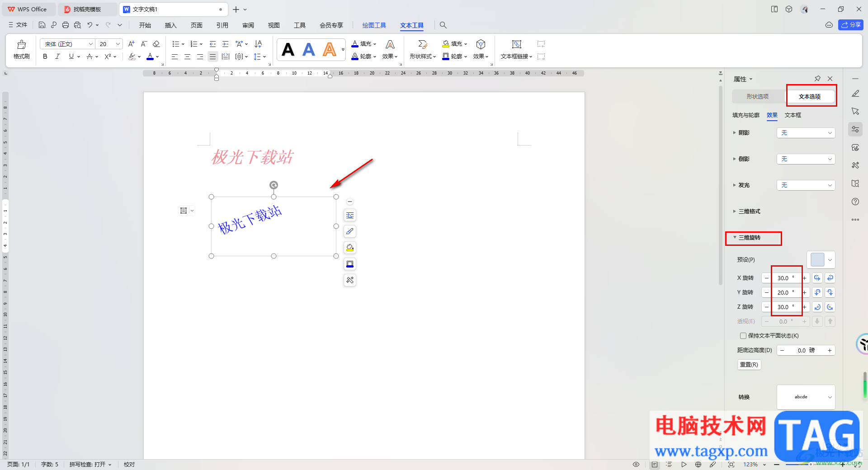The image size is (868, 470).
Task: Open the 转换 abcde transform dropdown
Action: pos(806,397)
